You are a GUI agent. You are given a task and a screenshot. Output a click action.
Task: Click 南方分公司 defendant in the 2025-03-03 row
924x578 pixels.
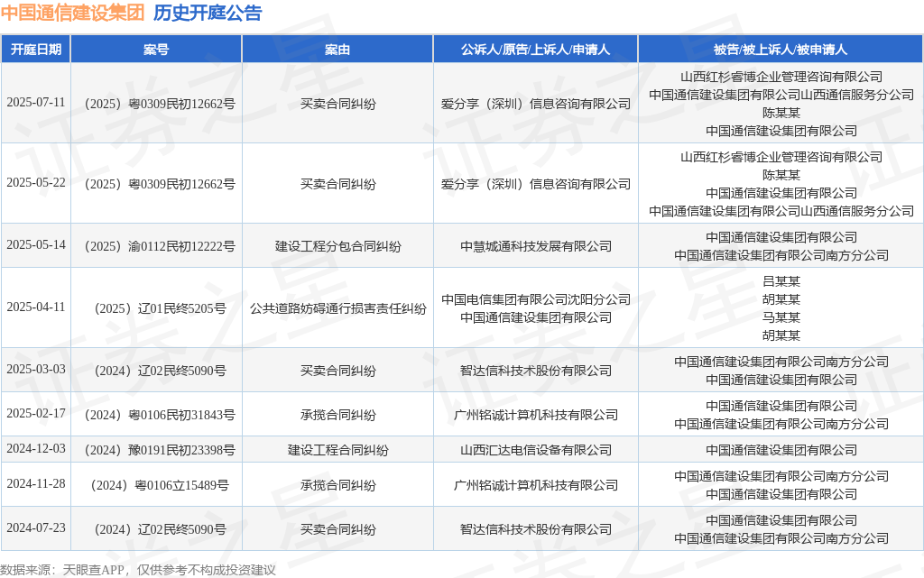coord(781,362)
